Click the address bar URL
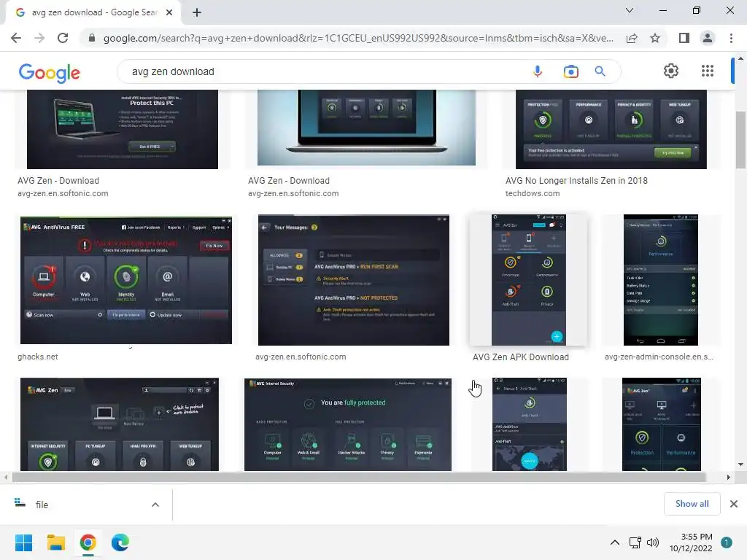747x560 pixels. pyautogui.click(x=358, y=38)
